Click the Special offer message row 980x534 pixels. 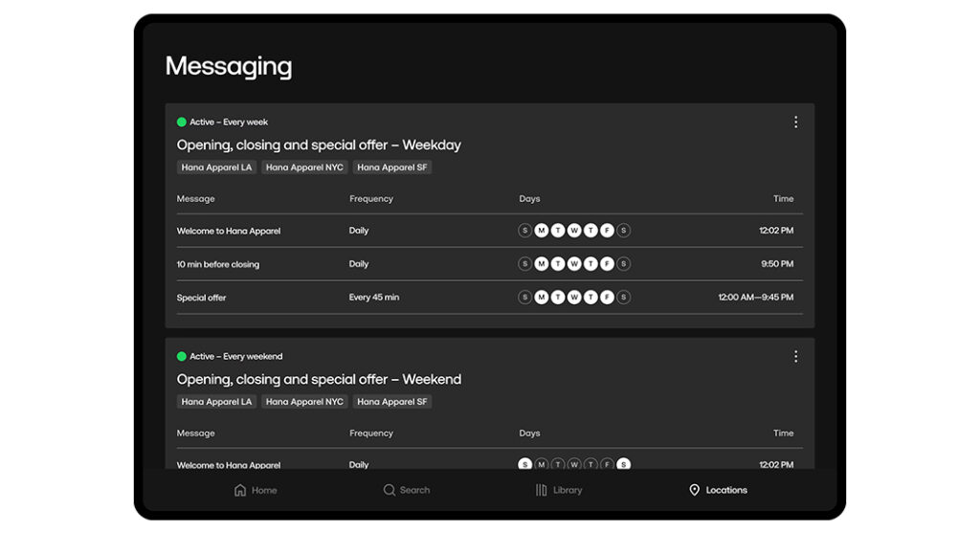[x=202, y=298]
